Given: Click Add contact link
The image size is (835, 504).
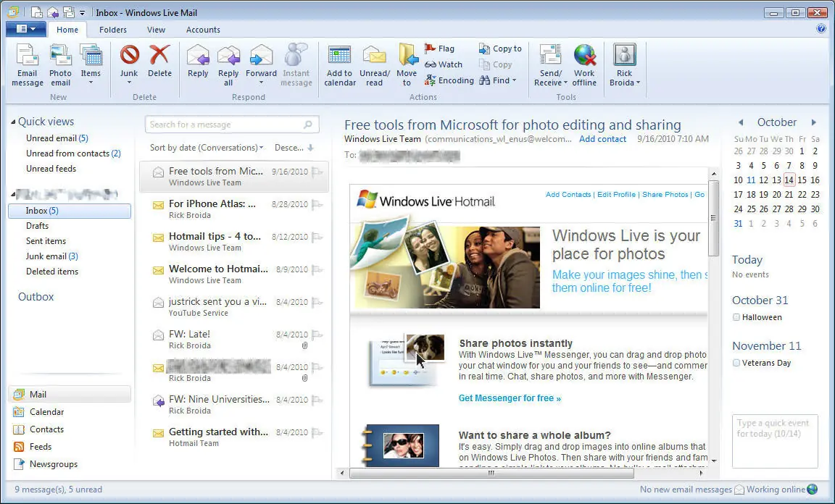Looking at the screenshot, I should pos(602,139).
